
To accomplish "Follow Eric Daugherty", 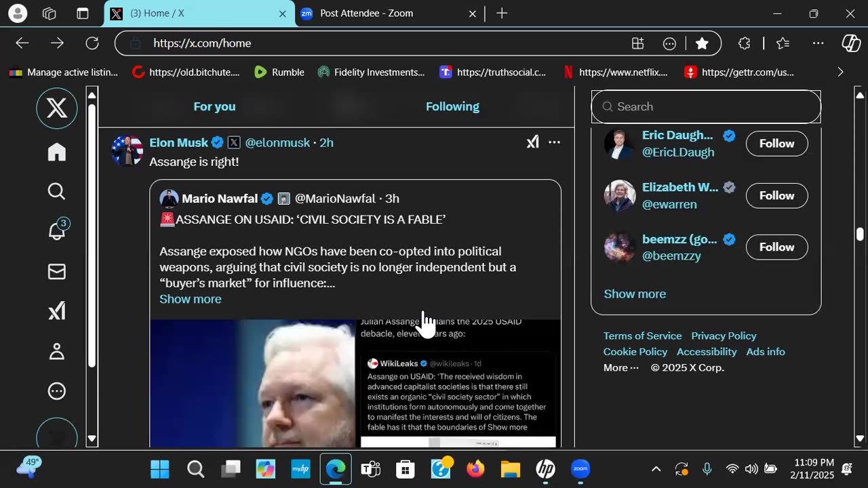I will 776,144.
